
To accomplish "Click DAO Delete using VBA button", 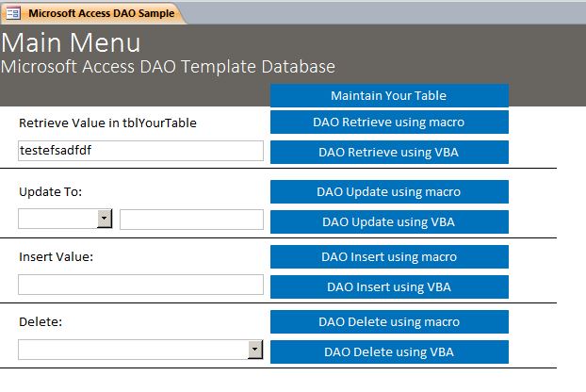I will (x=389, y=352).
